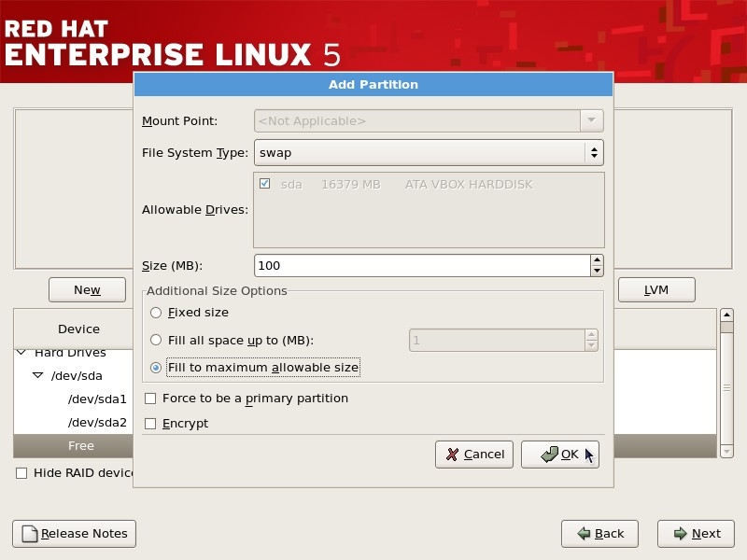Viewport: 747px width, 560px height.
Task: Select Fill to maximum allowable size
Action: (x=156, y=368)
